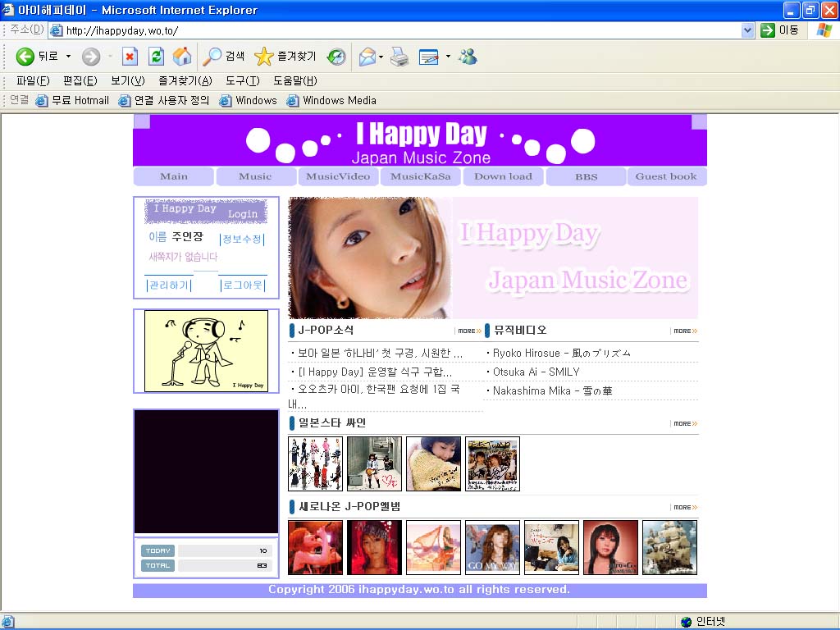Switch to the MusicVideo site tab

[x=338, y=176]
